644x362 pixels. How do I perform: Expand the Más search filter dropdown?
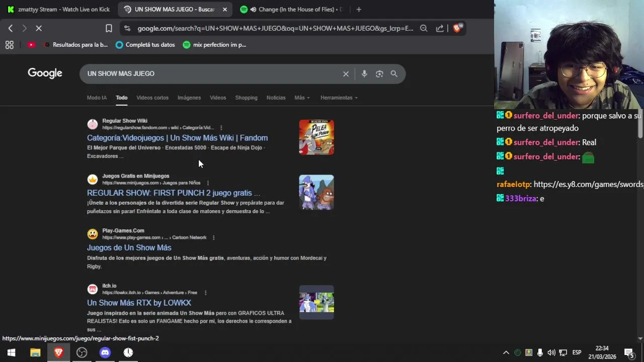[302, 98]
